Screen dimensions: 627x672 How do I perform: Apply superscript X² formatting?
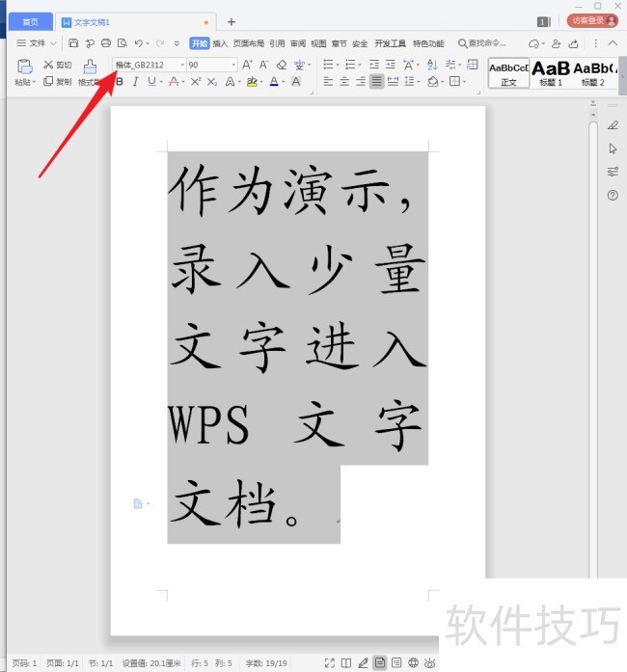[x=196, y=81]
